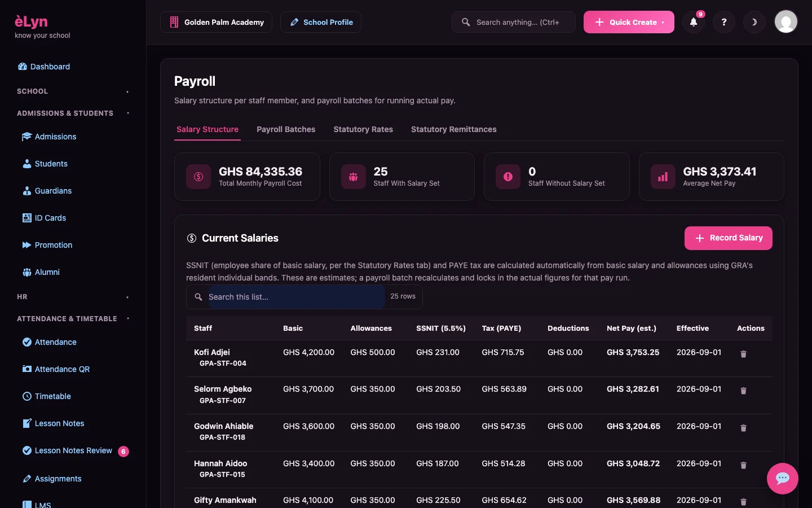Screen dimensions: 812x508
Task: Open Attendance in the sidebar
Action: pos(50,342)
